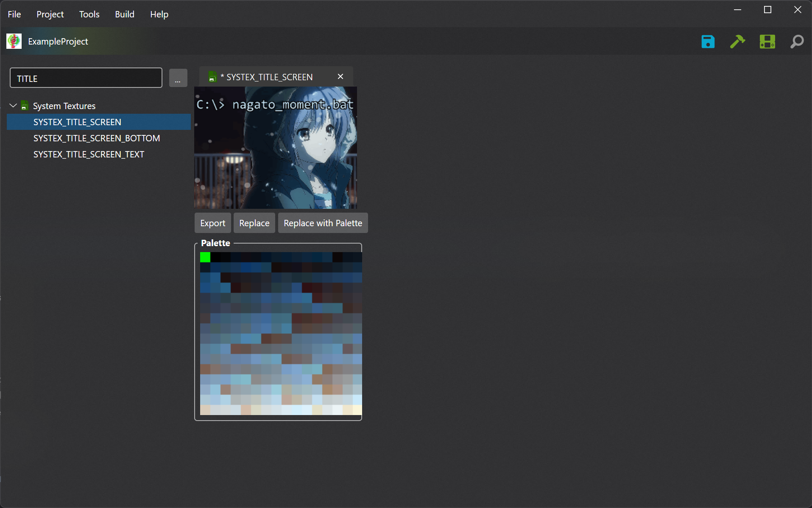The height and width of the screenshot is (508, 812).
Task: Select SYSTEX_TITLE_SCREEN_BOTTOM in the tree
Action: pyautogui.click(x=99, y=138)
